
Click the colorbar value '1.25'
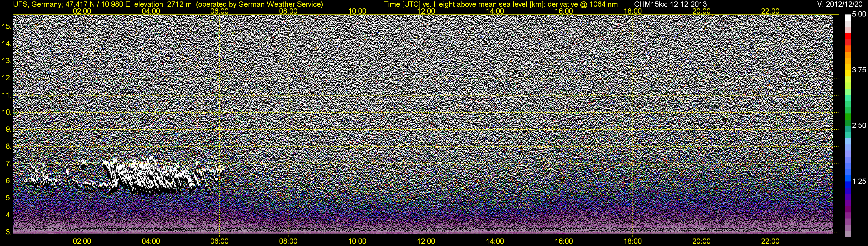(x=859, y=181)
